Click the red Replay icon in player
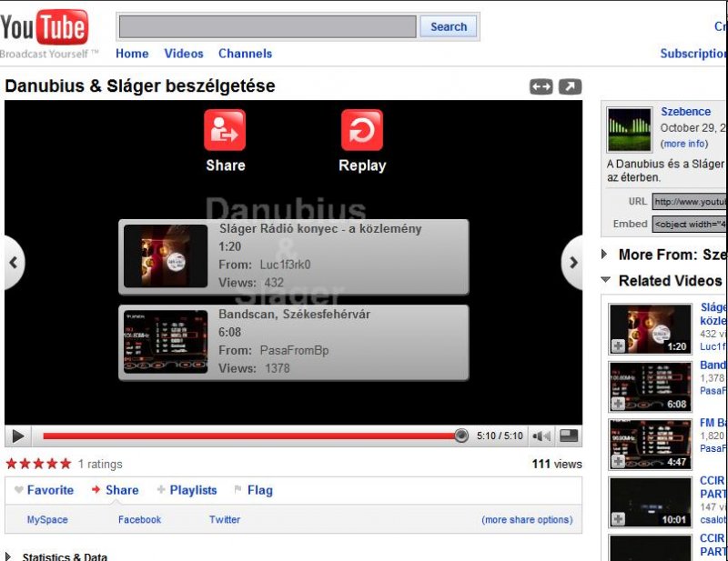This screenshot has height=561, width=728. [x=362, y=130]
